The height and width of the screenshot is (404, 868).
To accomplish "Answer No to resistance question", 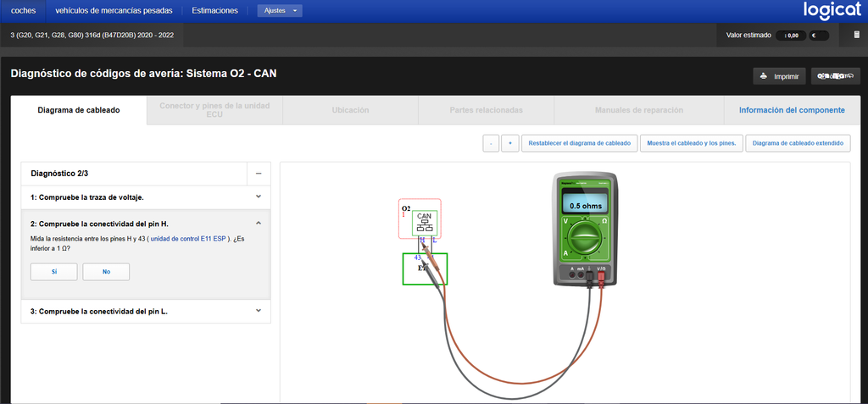I will click(x=106, y=272).
